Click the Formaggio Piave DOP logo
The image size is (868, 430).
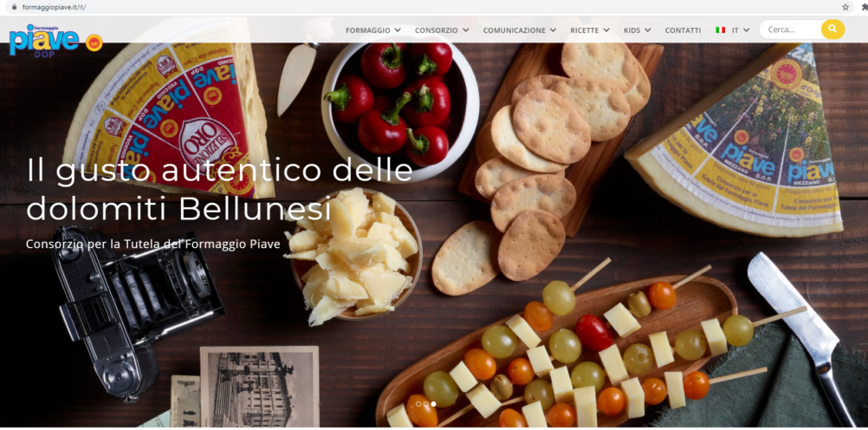[x=44, y=40]
